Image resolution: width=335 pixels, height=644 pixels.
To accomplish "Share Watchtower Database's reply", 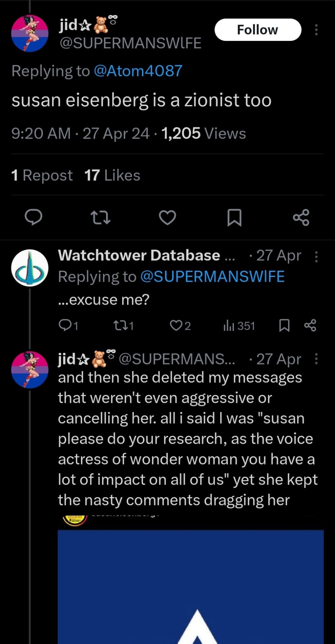I will 310,325.
